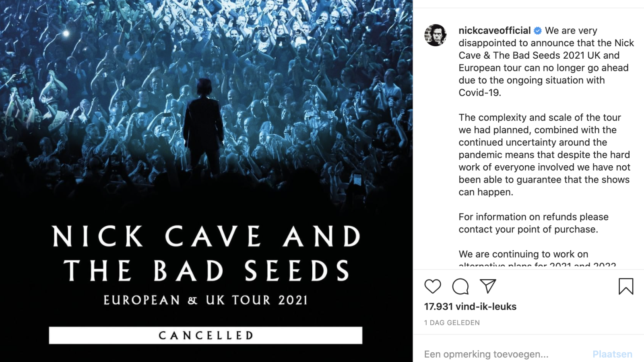Image resolution: width=644 pixels, height=362 pixels.
Task: Click the white CANCELLED banner
Action: tap(205, 335)
